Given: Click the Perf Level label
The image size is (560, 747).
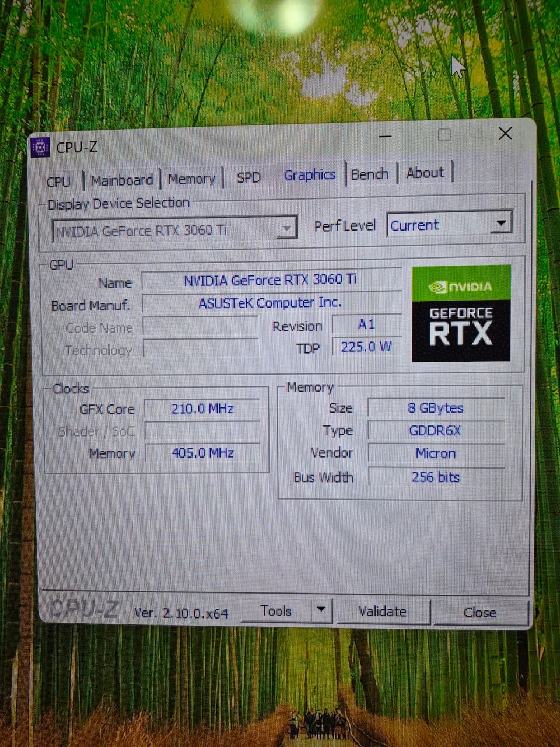Looking at the screenshot, I should (345, 226).
